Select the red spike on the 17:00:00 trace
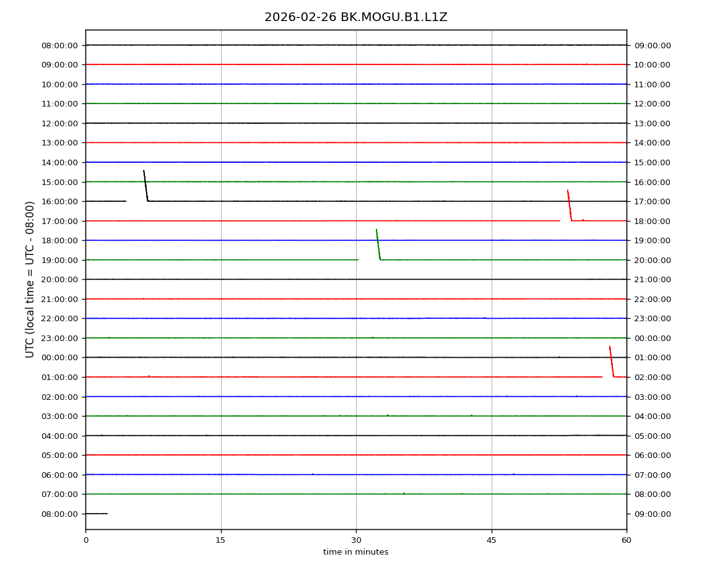Image resolution: width=712 pixels, height=588 pixels. pyautogui.click(x=570, y=205)
